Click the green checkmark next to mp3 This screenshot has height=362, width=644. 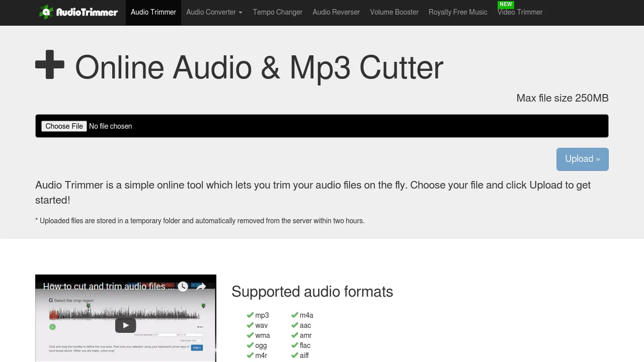pyautogui.click(x=250, y=315)
